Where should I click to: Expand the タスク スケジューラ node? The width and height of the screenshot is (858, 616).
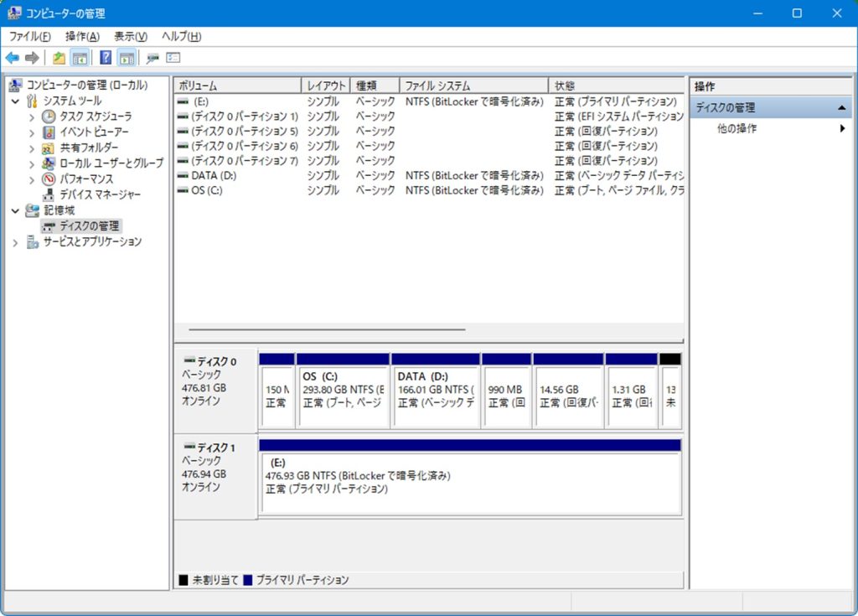pos(32,117)
